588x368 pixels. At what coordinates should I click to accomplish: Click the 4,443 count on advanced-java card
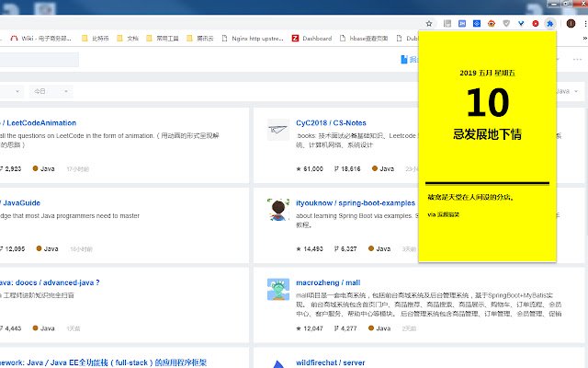(11, 328)
